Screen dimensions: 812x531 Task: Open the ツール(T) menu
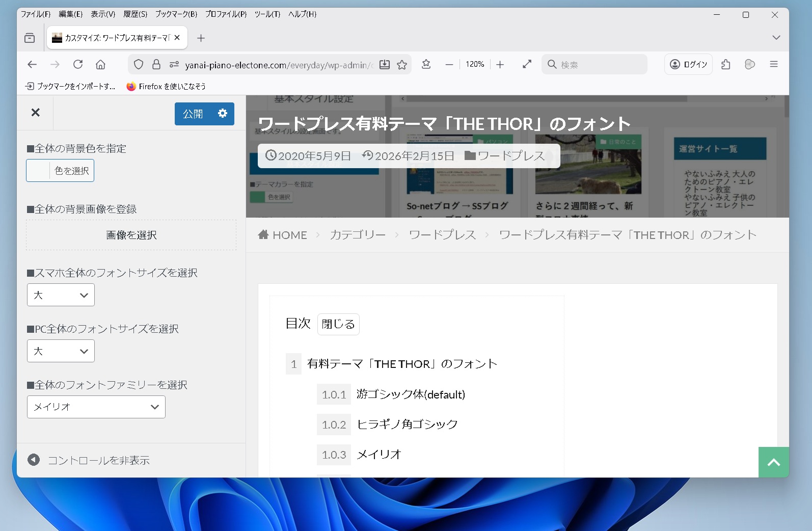[x=267, y=14]
